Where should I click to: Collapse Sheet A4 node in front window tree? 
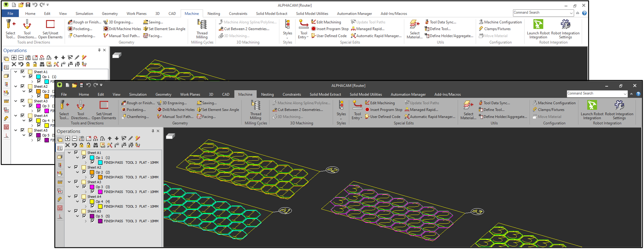(x=69, y=196)
